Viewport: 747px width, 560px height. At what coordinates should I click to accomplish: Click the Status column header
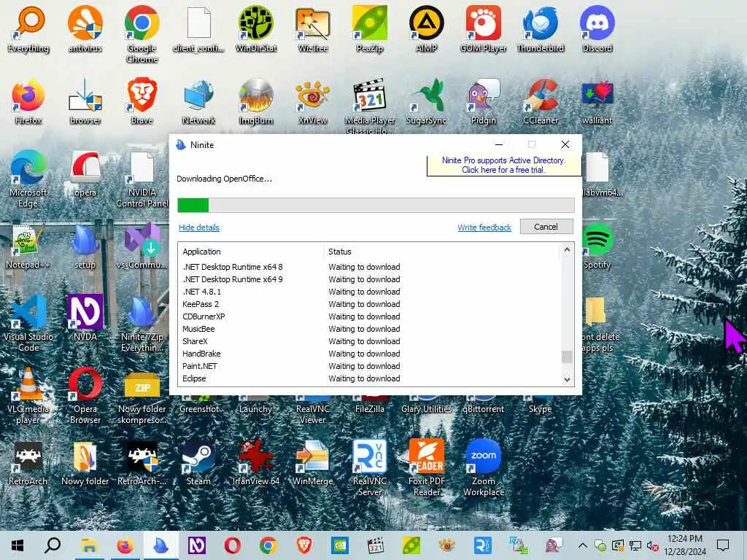441,252
